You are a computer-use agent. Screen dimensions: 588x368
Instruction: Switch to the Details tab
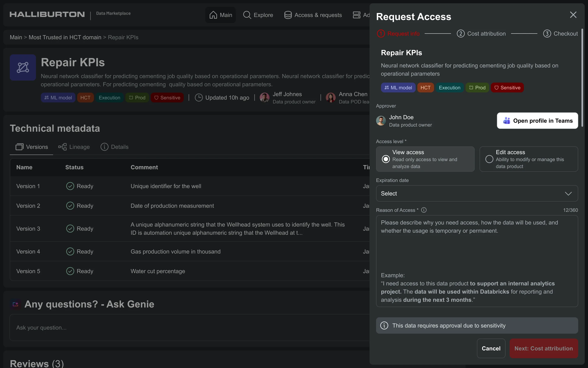(x=115, y=147)
